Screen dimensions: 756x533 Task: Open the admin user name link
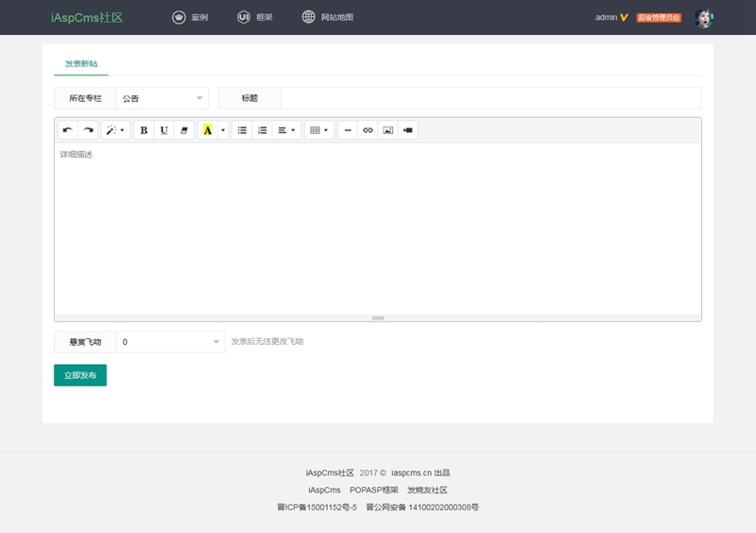click(606, 17)
